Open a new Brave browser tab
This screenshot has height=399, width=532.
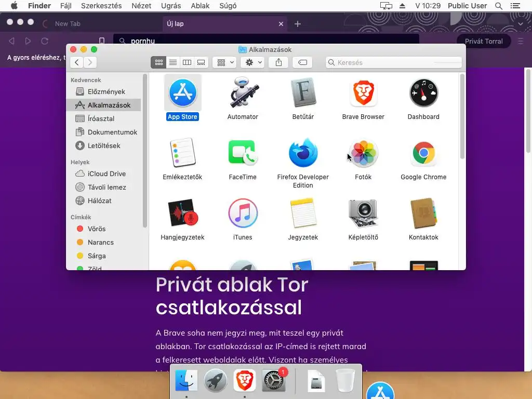(x=298, y=24)
